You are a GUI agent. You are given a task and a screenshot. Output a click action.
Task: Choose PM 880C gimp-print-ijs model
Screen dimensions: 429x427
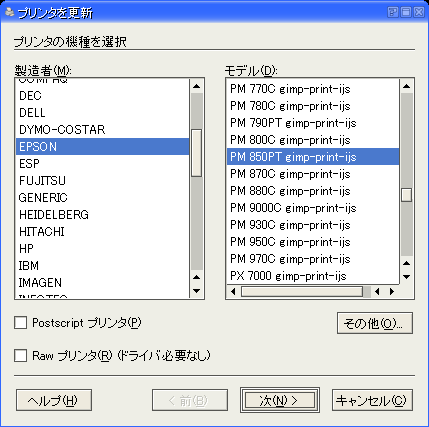[x=313, y=191]
